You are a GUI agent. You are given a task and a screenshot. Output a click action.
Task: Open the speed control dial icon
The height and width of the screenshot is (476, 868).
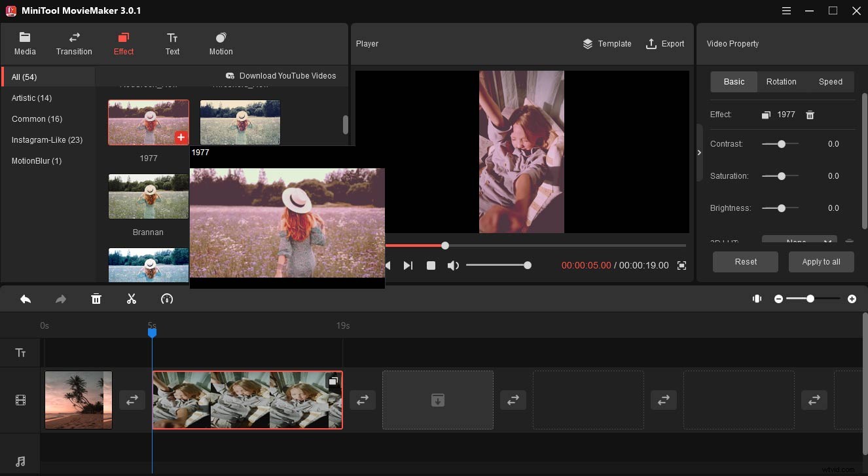click(167, 299)
